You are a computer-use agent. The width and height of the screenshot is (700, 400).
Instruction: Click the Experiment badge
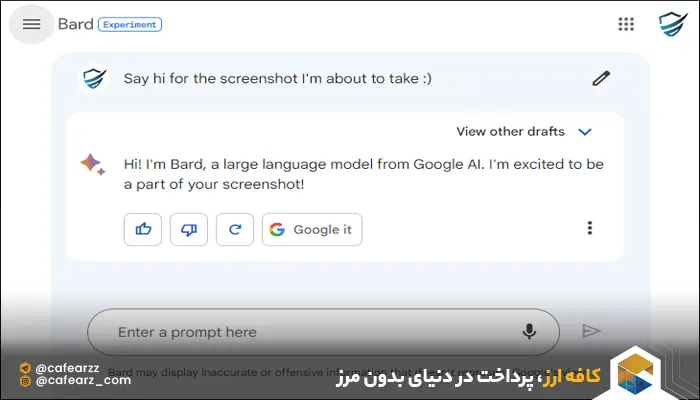(x=130, y=25)
